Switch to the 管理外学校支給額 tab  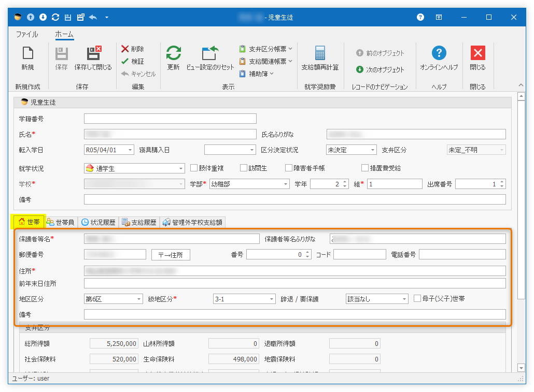[x=192, y=222]
